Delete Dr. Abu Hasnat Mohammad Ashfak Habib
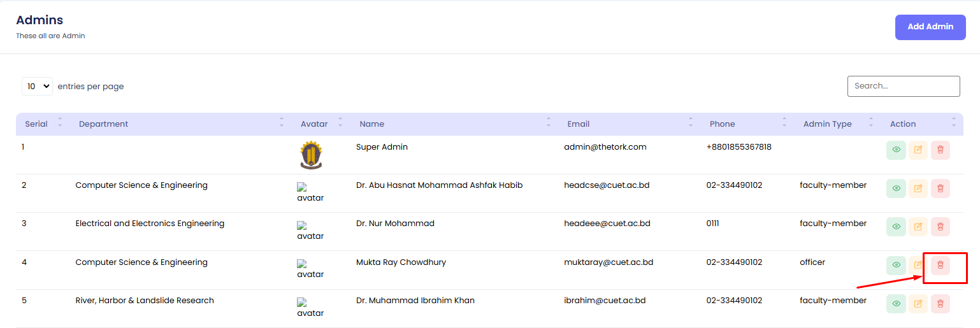The height and width of the screenshot is (328, 980). [x=940, y=189]
